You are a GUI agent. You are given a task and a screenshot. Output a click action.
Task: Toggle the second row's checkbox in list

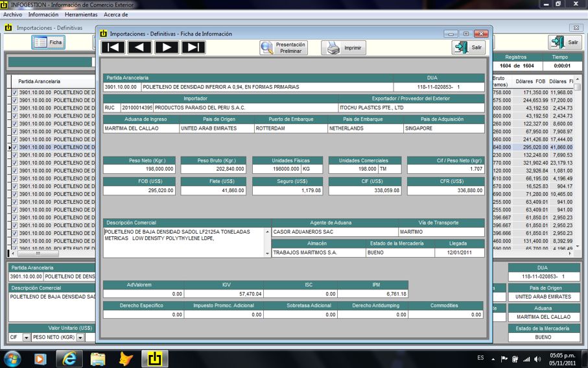[x=14, y=101]
